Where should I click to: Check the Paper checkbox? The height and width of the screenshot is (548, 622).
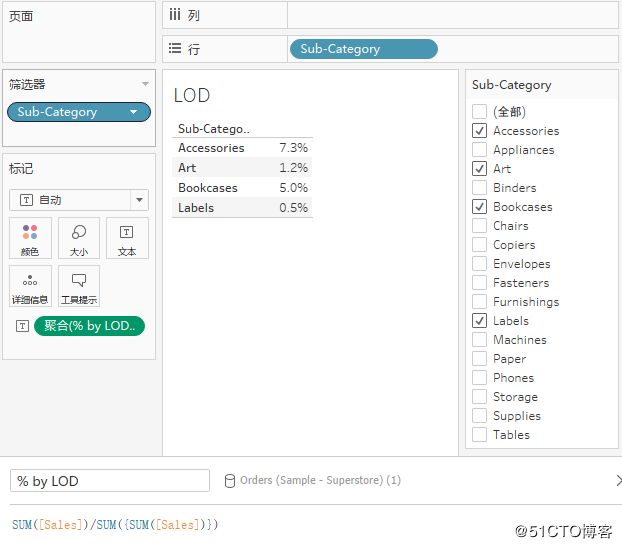point(479,358)
